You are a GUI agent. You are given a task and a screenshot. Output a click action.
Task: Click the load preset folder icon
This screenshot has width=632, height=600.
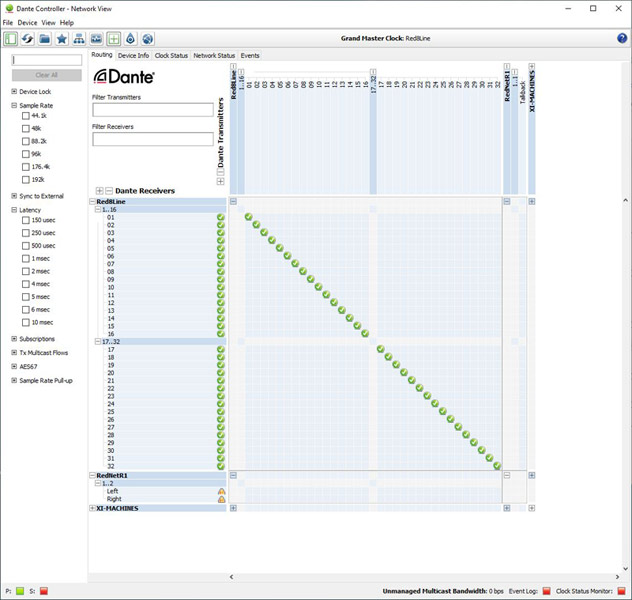click(45, 39)
